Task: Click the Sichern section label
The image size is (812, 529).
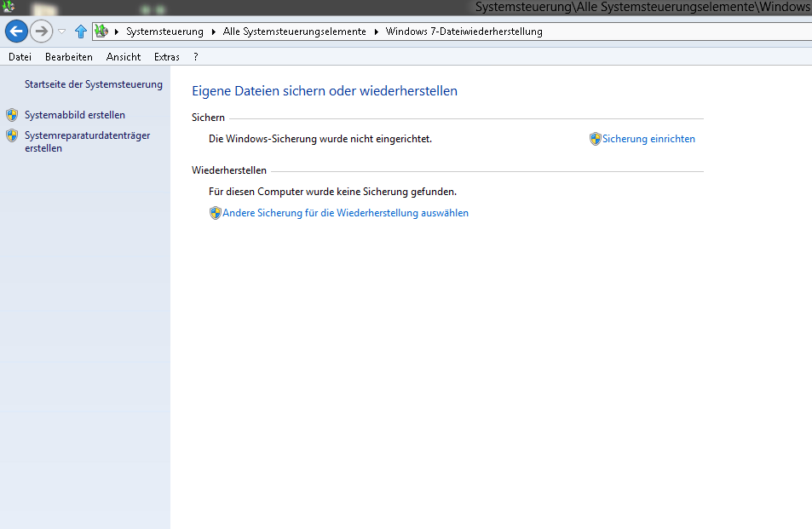Action: [x=208, y=118]
